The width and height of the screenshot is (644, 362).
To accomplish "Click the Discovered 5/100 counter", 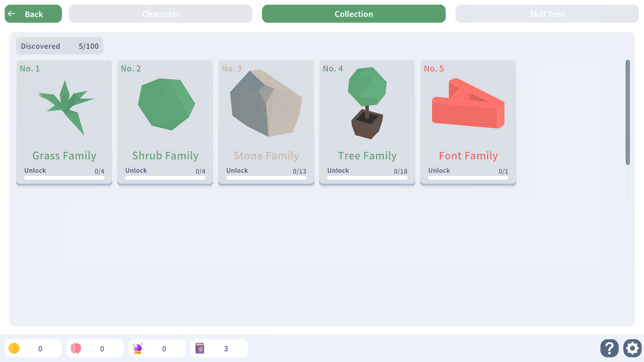I will tap(60, 46).
